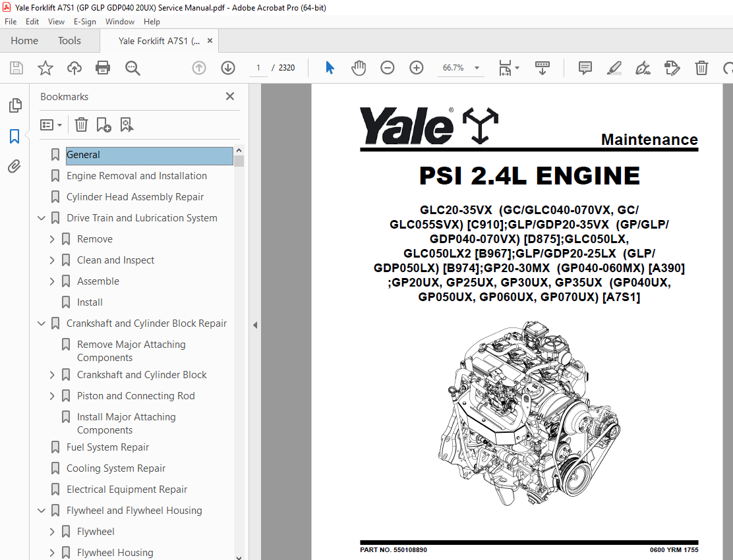Open the Edit menu
This screenshot has width=733, height=560.
pos(32,22)
